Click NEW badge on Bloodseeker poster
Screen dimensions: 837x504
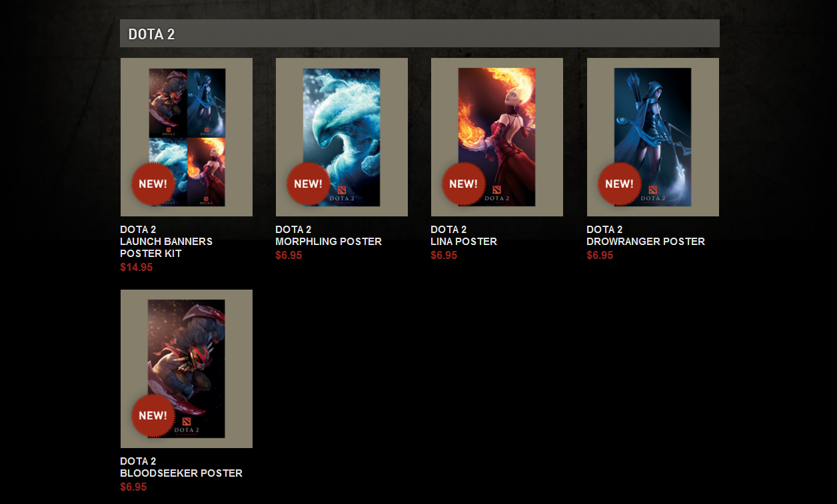153,415
